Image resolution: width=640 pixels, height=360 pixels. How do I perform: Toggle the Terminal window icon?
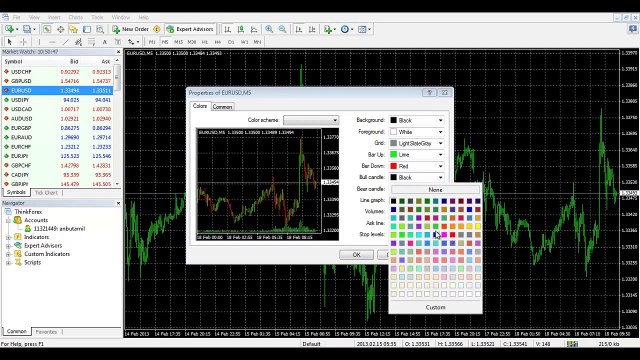(87, 29)
